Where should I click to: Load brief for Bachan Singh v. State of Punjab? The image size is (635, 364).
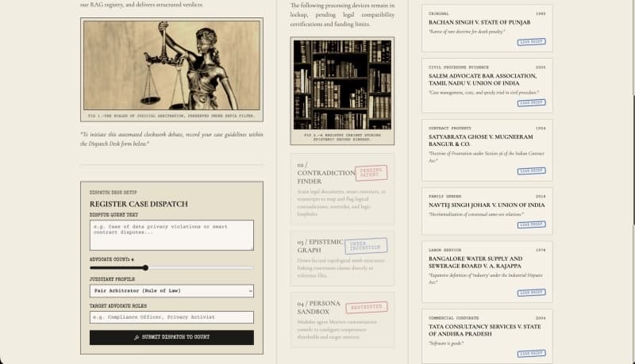(x=531, y=42)
